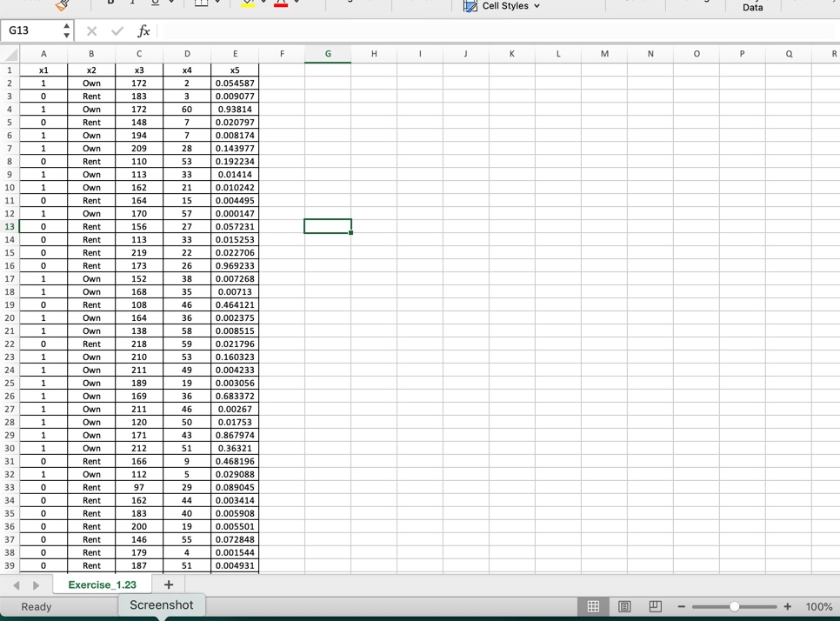Click cell containing 0.683372
This screenshot has height=621, width=840.
235,396
